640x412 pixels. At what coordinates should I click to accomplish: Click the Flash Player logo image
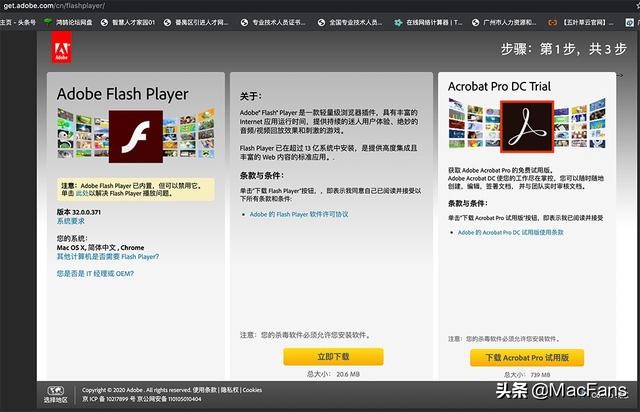136,136
